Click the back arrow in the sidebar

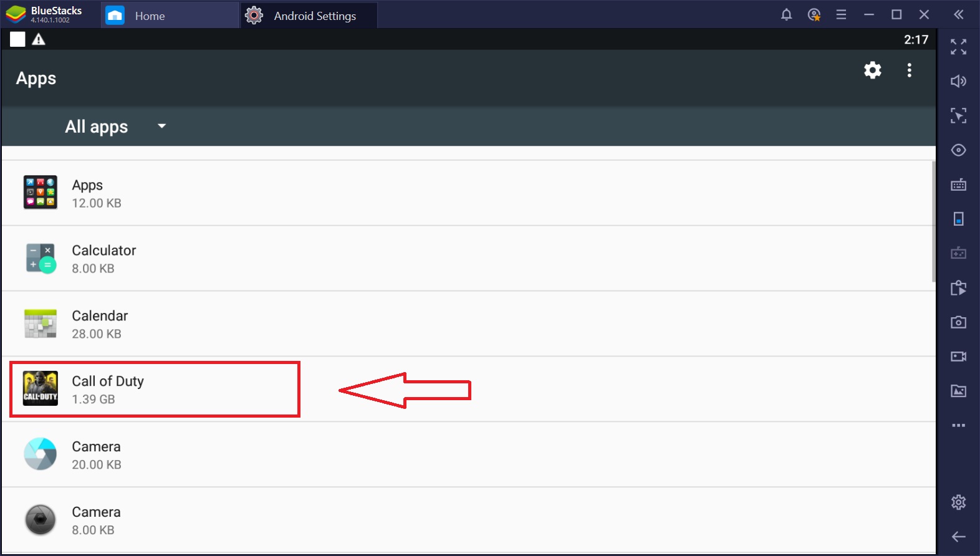point(958,537)
